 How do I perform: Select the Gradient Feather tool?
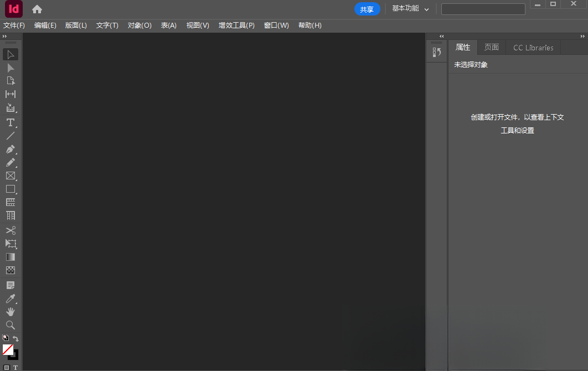click(x=11, y=270)
